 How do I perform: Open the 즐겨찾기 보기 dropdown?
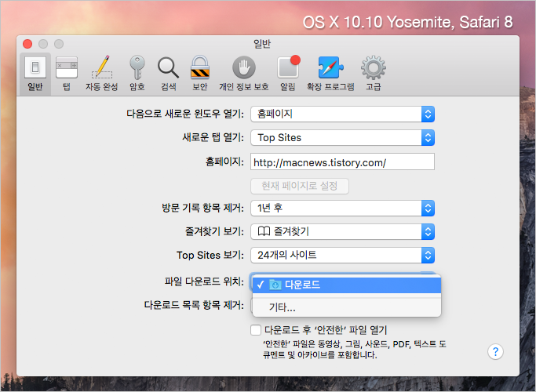pos(342,231)
